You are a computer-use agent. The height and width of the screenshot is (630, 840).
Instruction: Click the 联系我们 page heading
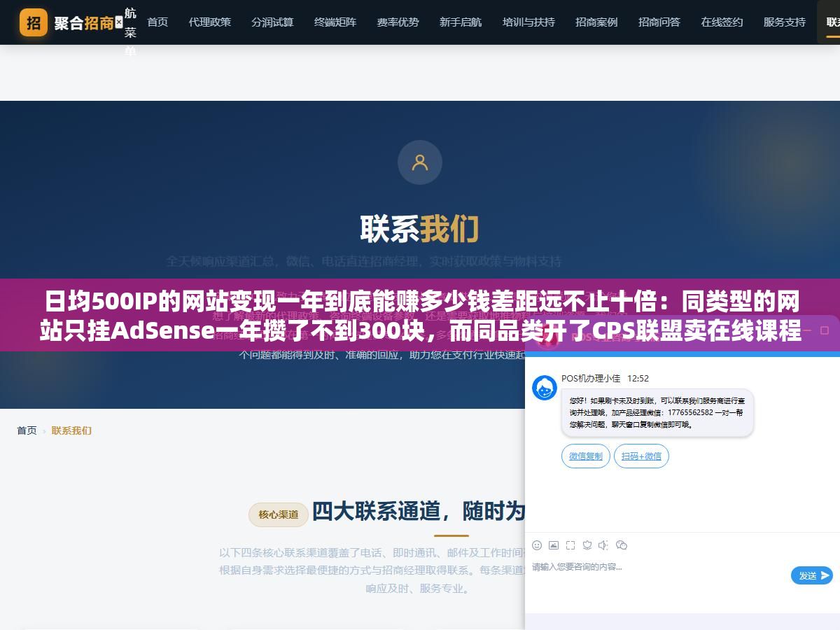click(x=420, y=228)
